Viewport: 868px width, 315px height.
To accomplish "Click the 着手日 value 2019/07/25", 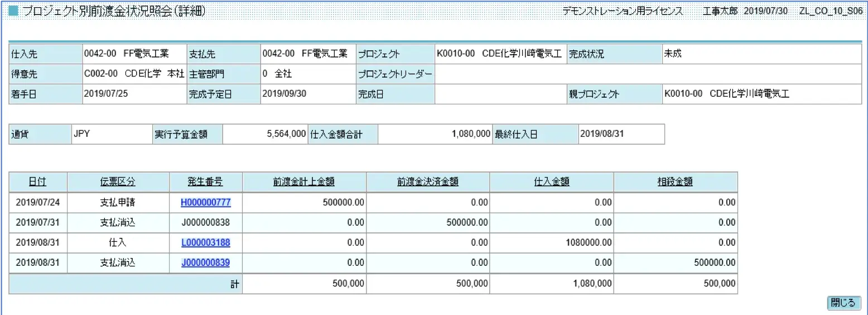I will (106, 94).
